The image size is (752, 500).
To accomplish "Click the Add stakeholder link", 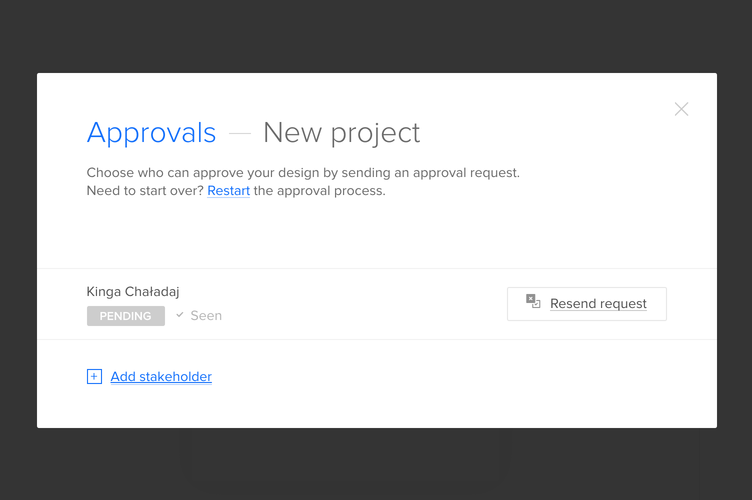I will 161,377.
